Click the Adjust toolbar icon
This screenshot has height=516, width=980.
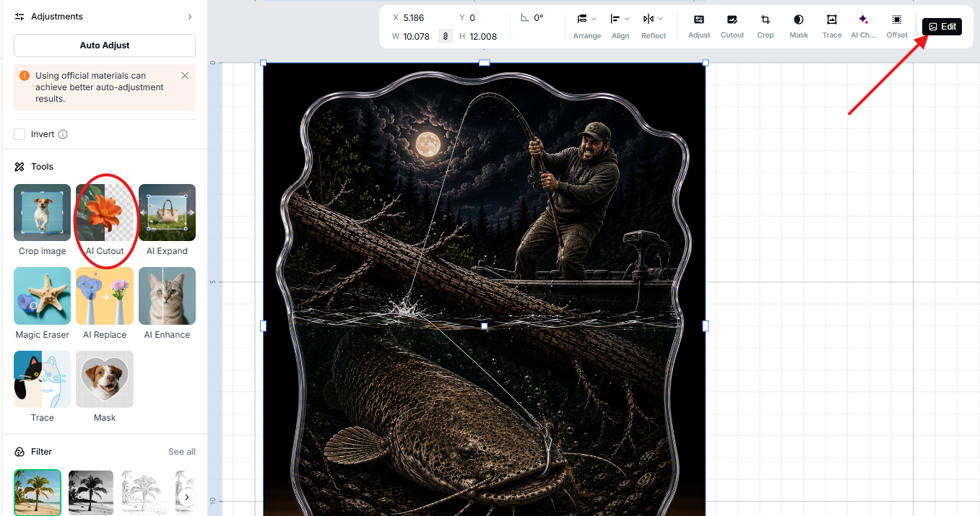(699, 26)
